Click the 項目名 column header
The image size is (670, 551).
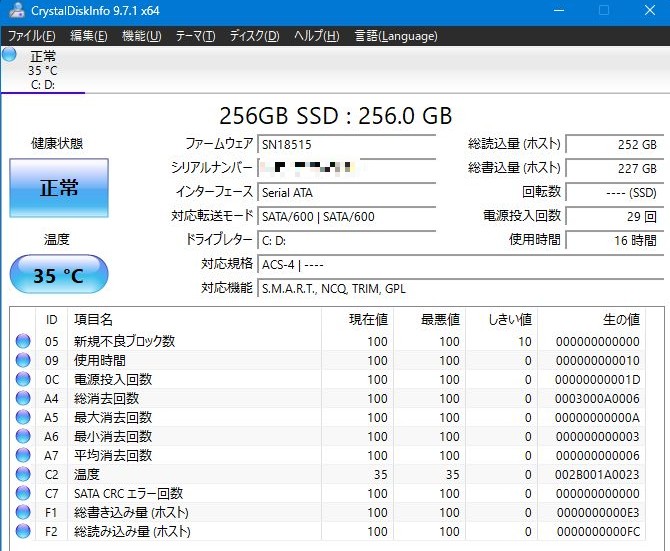(x=194, y=319)
